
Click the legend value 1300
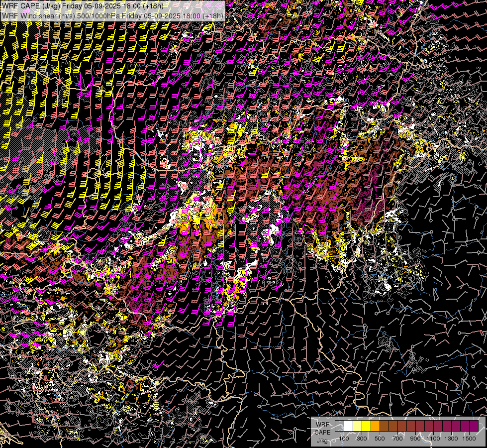click(x=451, y=439)
